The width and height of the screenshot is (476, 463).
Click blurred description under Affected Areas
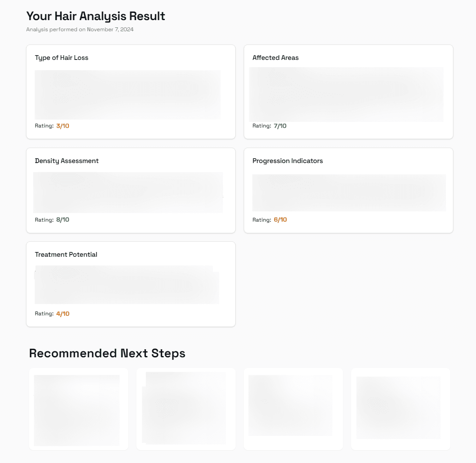pyautogui.click(x=346, y=95)
